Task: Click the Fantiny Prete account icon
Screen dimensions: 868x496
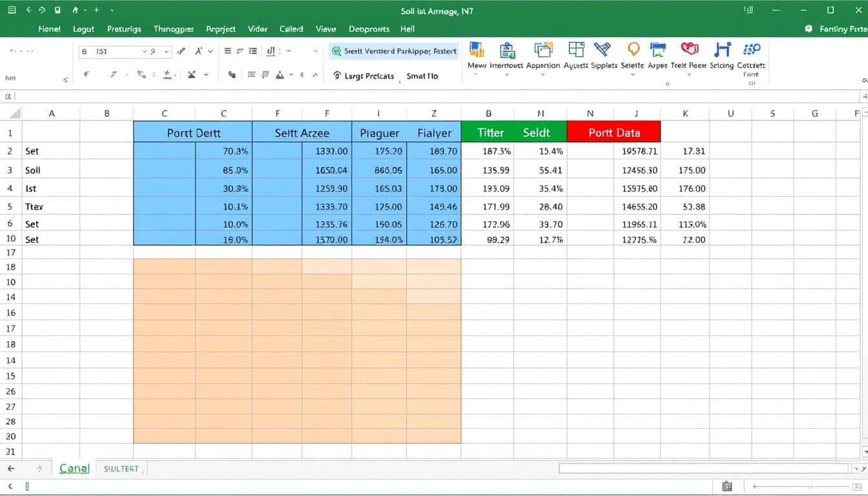Action: click(x=808, y=29)
